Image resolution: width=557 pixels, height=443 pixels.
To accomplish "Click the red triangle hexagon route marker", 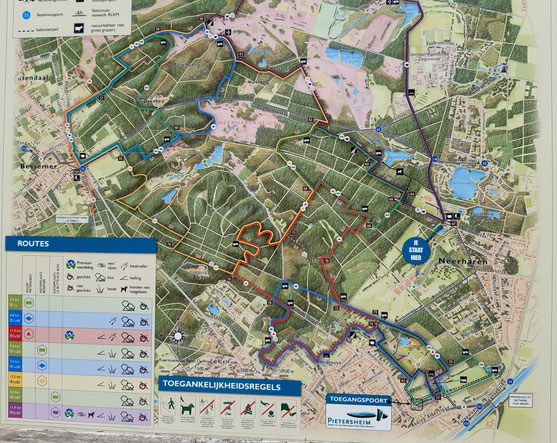I will coord(28,334).
